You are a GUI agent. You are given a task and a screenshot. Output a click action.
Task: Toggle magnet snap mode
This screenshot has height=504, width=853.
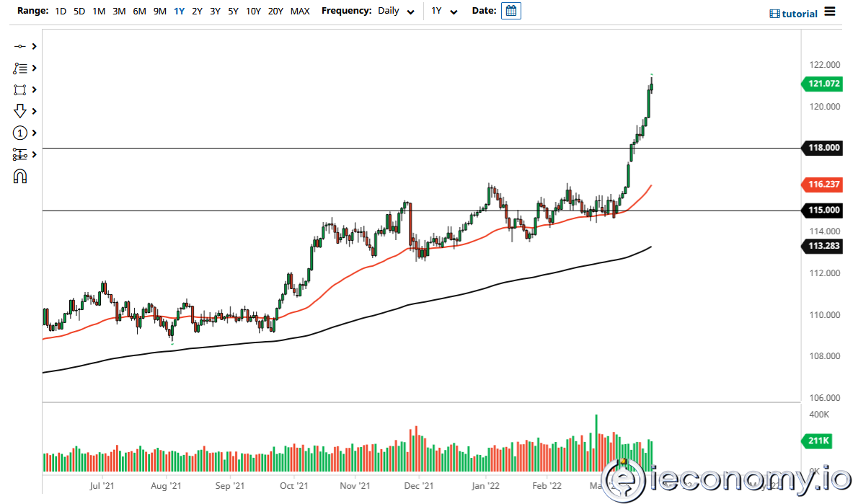pos(20,176)
